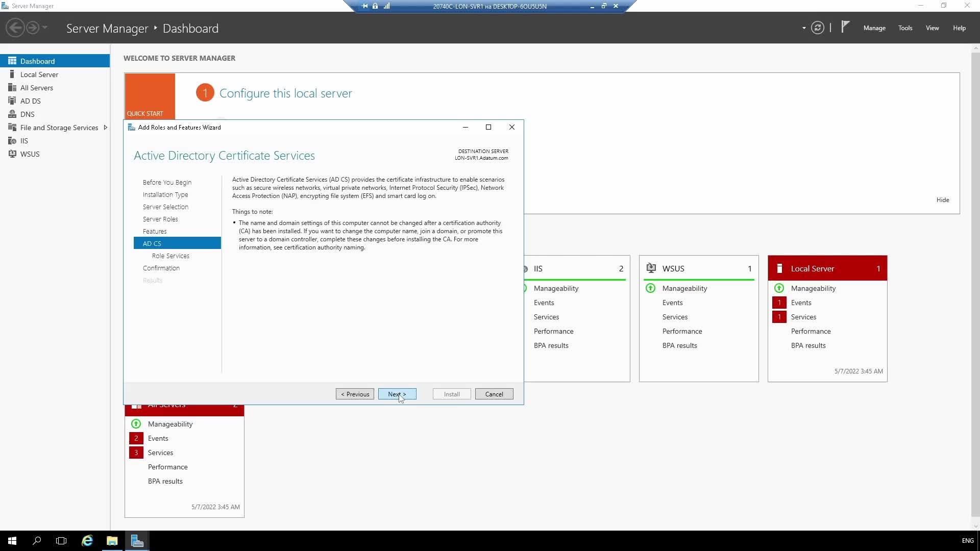Image resolution: width=980 pixels, height=551 pixels.
Task: Open File Explorer from the taskbar
Action: coord(112,540)
